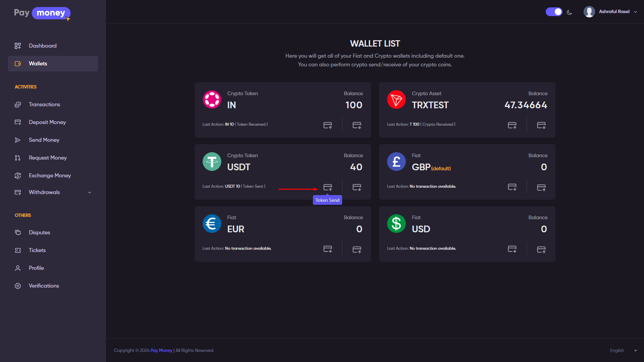Select Exchange Money in the sidebar

tap(50, 176)
